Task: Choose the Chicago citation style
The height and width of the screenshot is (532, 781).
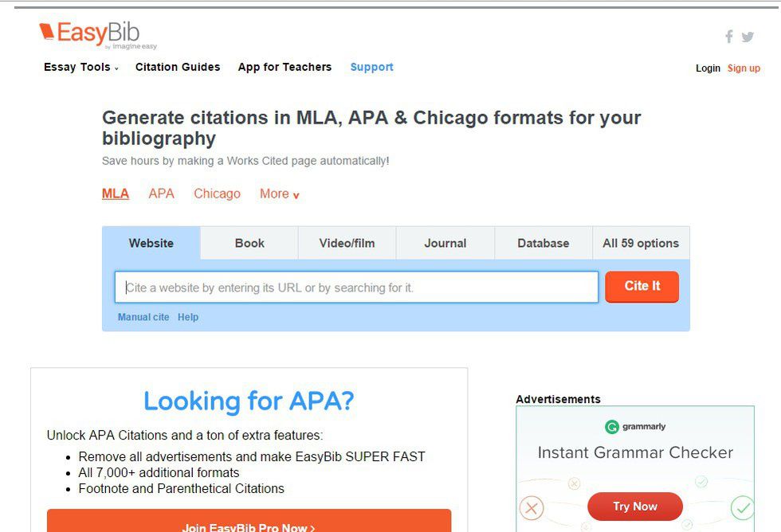Action: click(x=217, y=194)
